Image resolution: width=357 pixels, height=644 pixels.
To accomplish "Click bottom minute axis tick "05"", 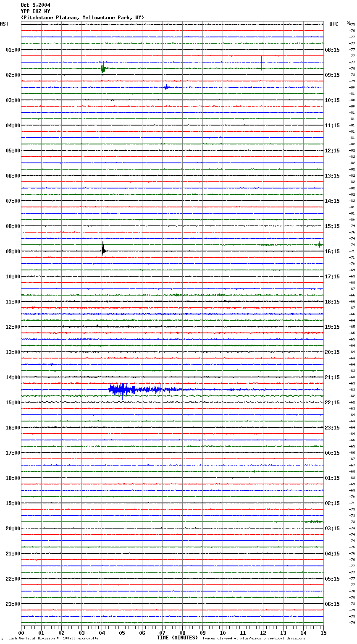I will [122, 633].
